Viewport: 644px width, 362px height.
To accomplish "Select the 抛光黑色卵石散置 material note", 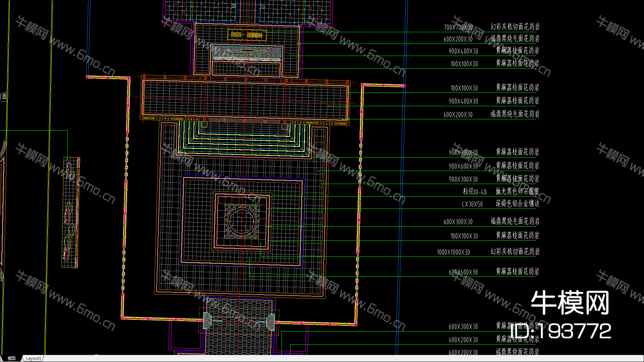I will [x=517, y=191].
